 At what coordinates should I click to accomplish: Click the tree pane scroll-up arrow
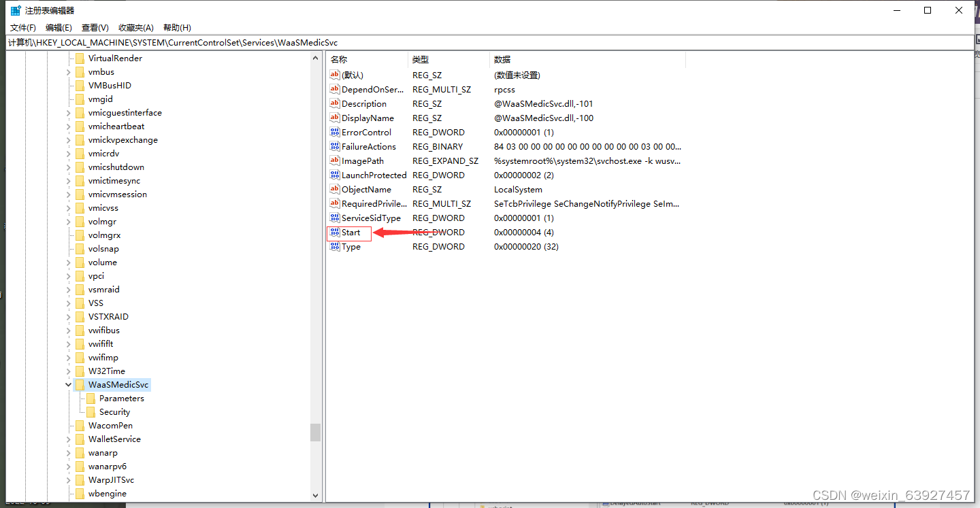[315, 58]
